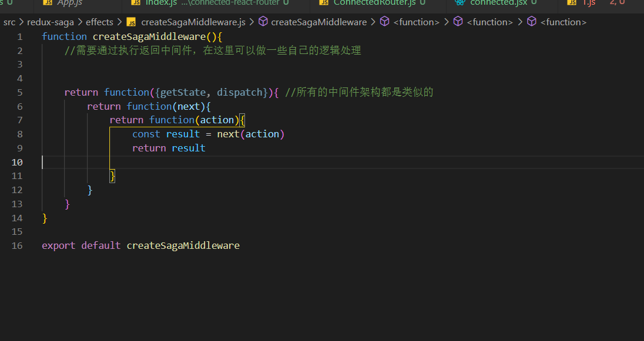Open the createSagaMiddleware.js breadcrumb
644x341 pixels.
(x=193, y=22)
